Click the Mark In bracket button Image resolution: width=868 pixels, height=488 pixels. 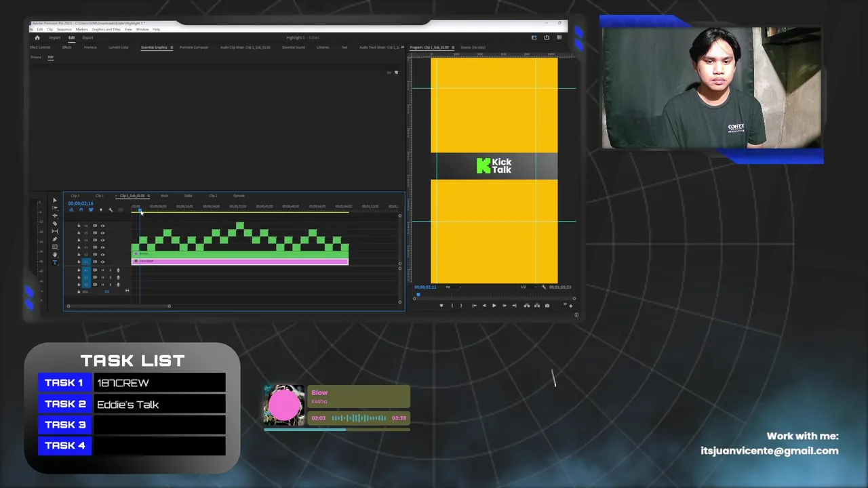pos(452,306)
